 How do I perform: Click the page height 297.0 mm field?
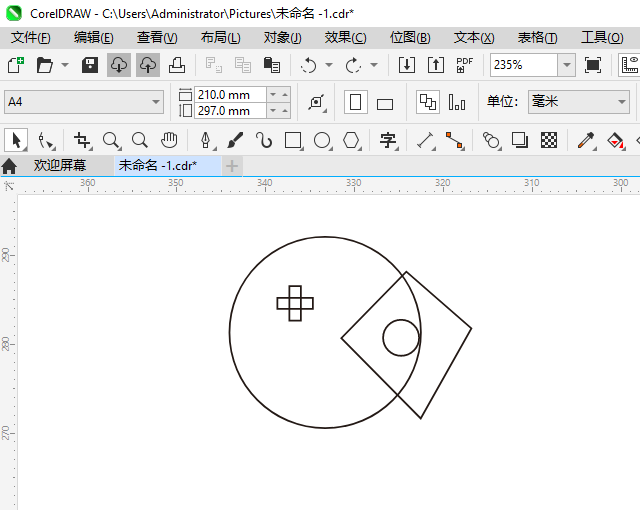pos(231,111)
